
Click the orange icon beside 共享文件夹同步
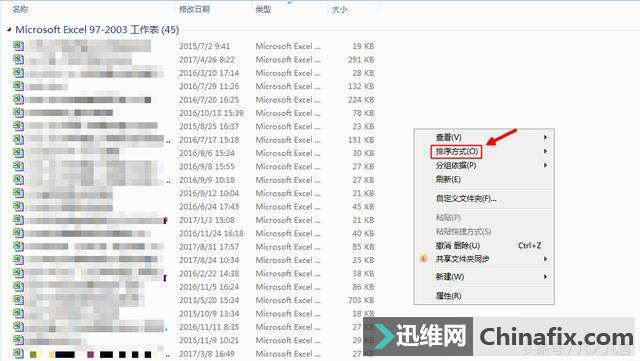[x=423, y=258]
